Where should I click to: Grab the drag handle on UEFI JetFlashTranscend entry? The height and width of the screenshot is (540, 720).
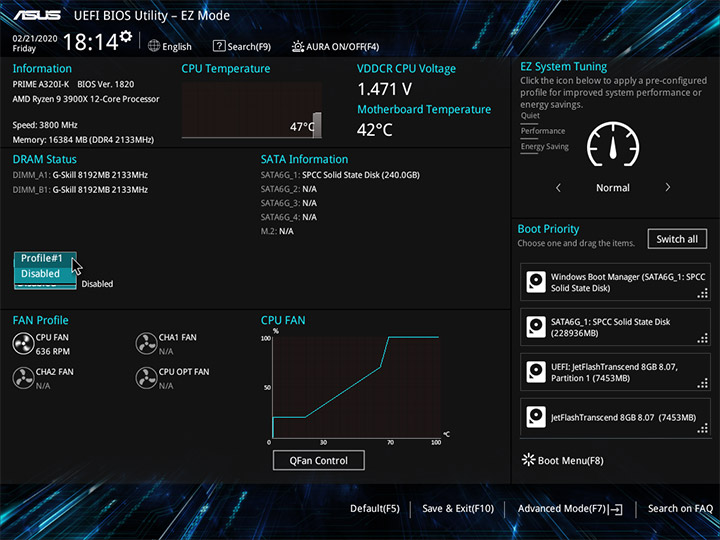(703, 384)
